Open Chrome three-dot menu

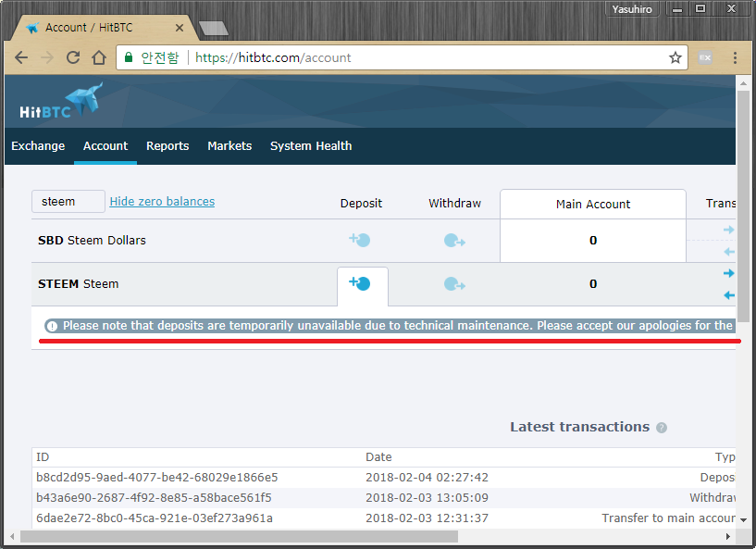point(735,58)
